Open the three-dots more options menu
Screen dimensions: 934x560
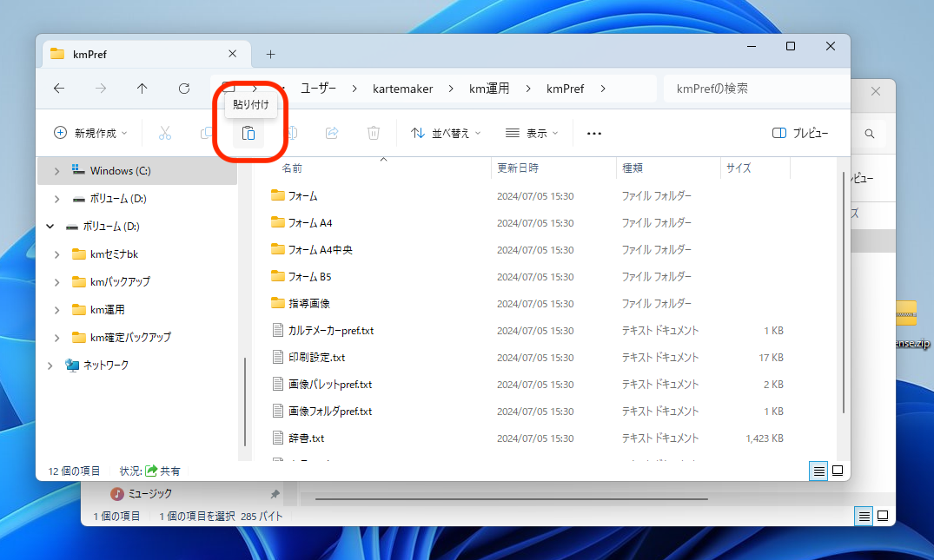[x=594, y=134]
